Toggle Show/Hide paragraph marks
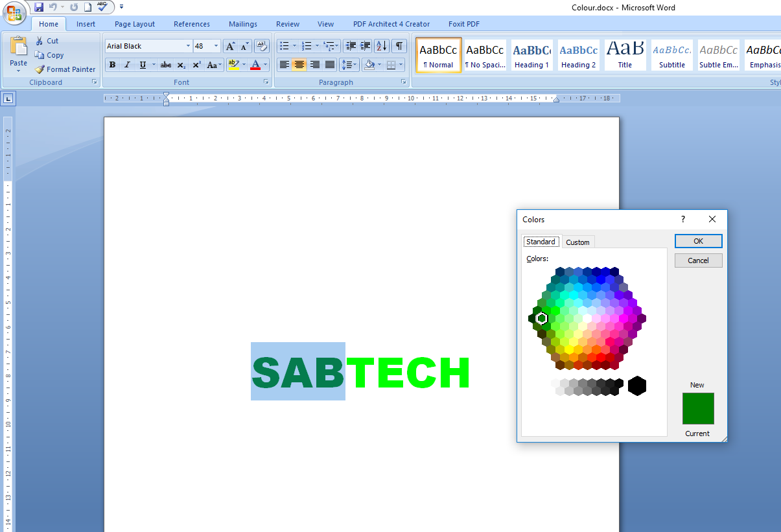The height and width of the screenshot is (532, 781). tap(399, 46)
